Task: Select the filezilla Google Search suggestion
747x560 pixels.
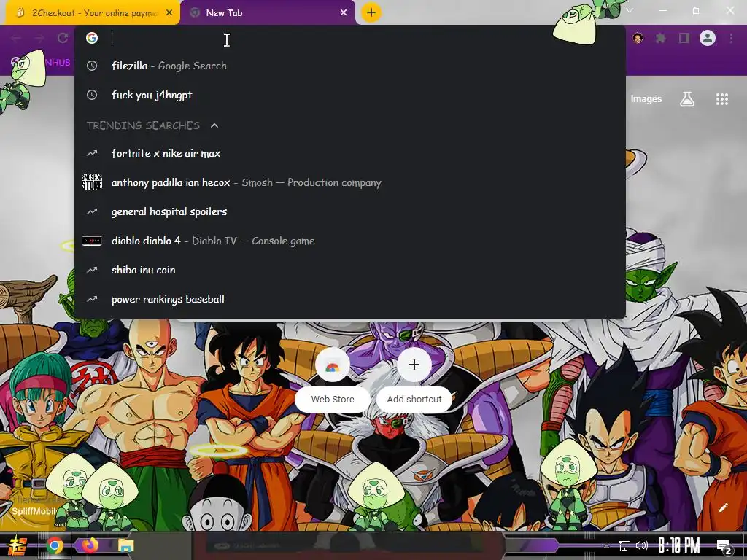Action: (x=350, y=66)
